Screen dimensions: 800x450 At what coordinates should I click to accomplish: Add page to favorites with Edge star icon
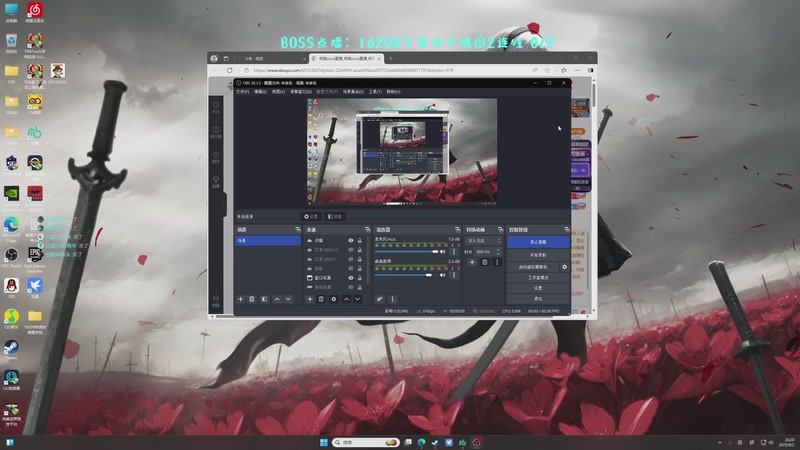click(547, 70)
